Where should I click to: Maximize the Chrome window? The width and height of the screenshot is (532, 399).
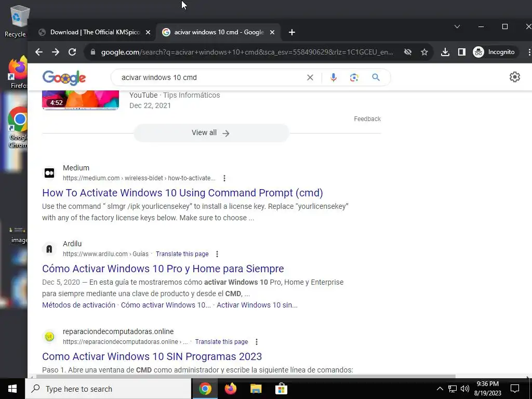pyautogui.click(x=505, y=26)
